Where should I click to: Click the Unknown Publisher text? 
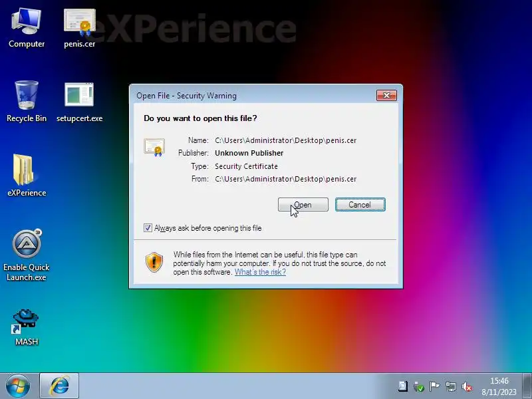tap(249, 153)
